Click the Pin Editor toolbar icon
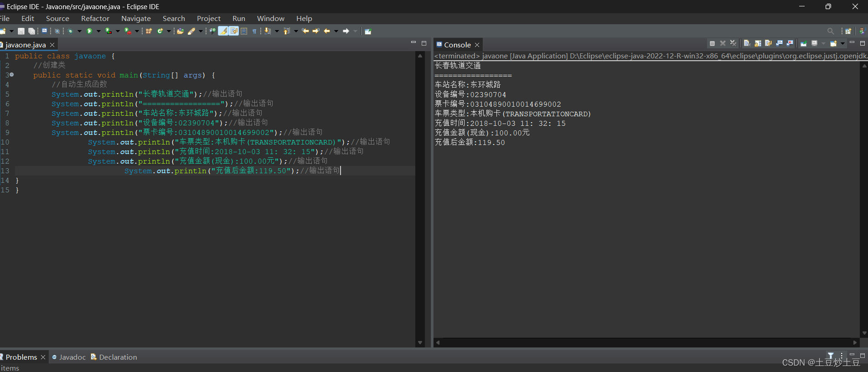868x372 pixels. tap(368, 31)
